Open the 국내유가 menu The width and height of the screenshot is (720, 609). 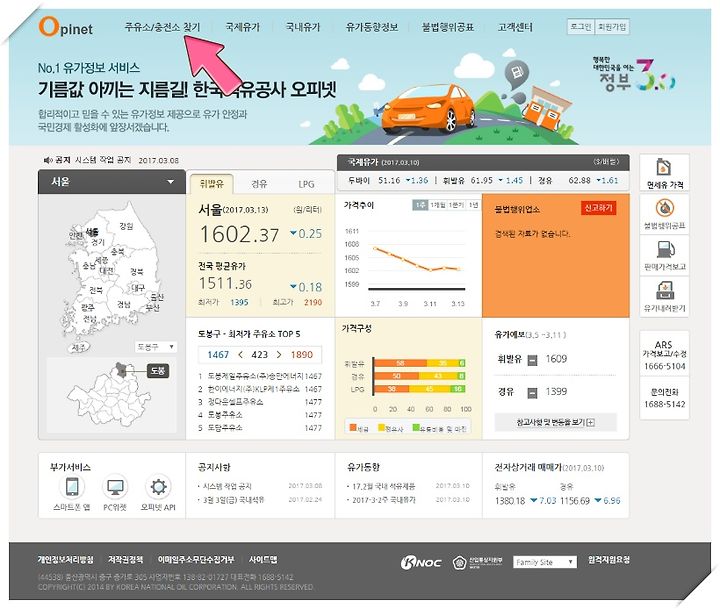click(303, 27)
